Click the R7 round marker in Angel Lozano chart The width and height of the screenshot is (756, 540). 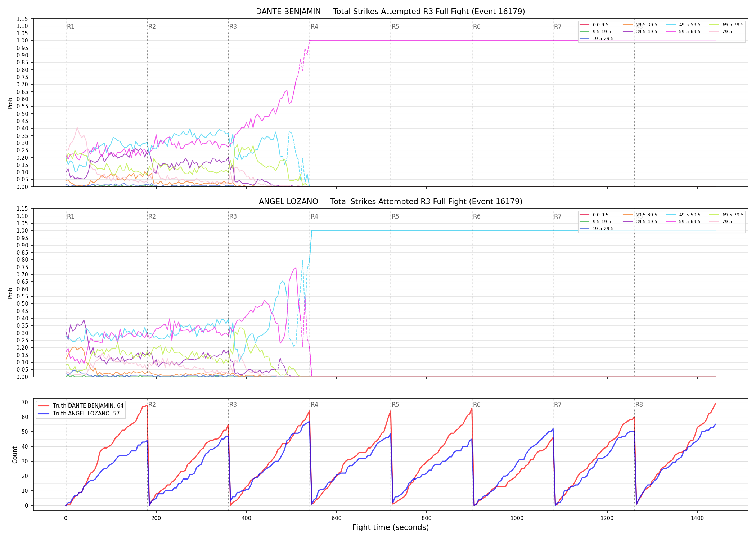point(558,216)
